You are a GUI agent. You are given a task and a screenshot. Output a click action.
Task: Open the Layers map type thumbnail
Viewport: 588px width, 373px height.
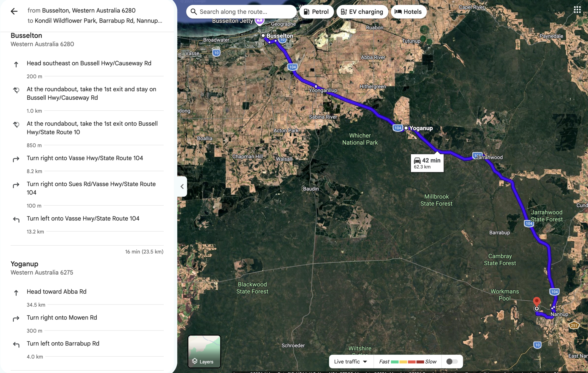[x=204, y=351]
